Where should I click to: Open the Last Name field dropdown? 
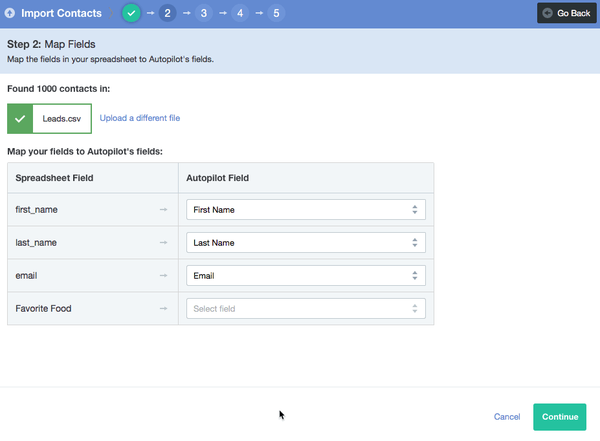(x=306, y=242)
